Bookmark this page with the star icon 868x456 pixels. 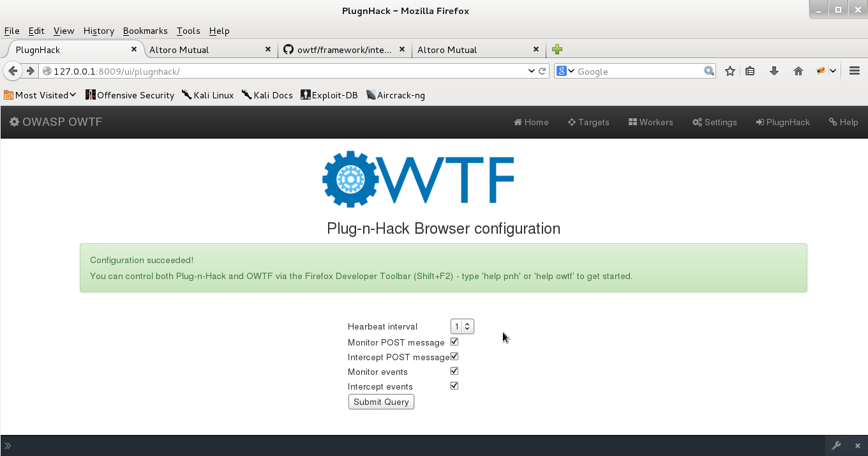(x=730, y=71)
